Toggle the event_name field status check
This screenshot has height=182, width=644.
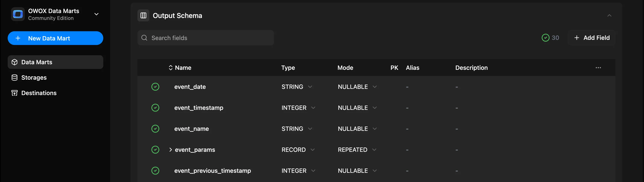coord(155,129)
